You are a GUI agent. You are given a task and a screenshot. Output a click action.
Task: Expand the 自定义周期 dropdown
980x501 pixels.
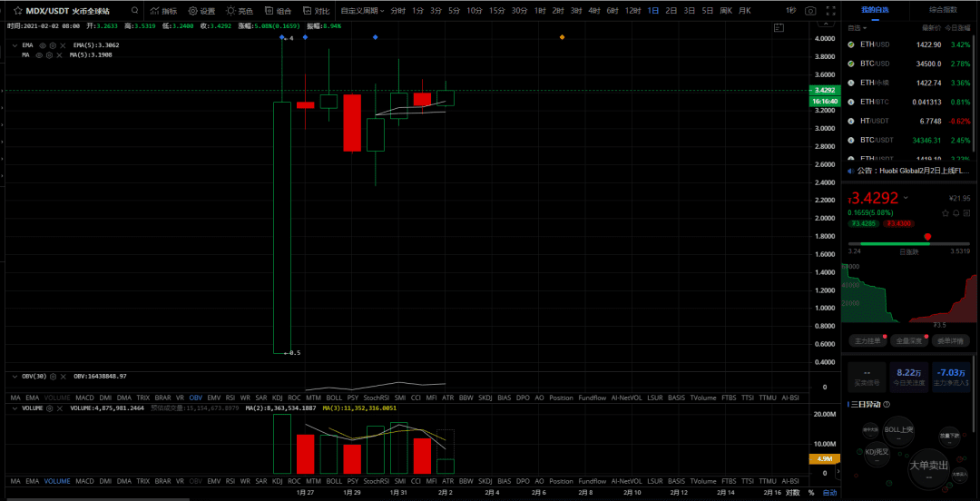tap(362, 11)
